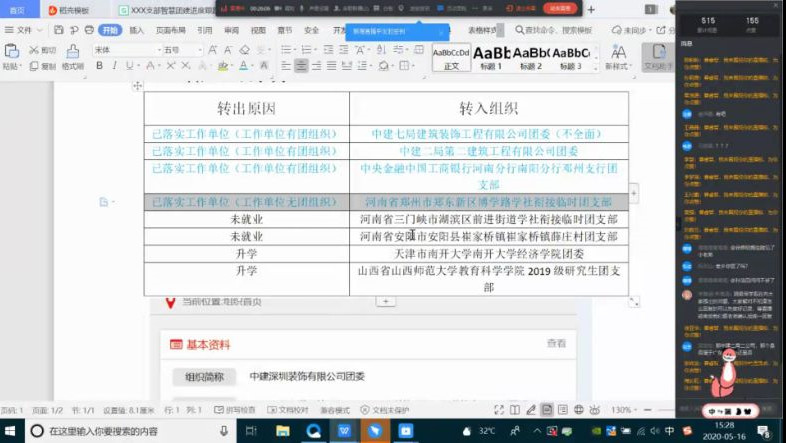Click the table move handle above the table

[138, 86]
